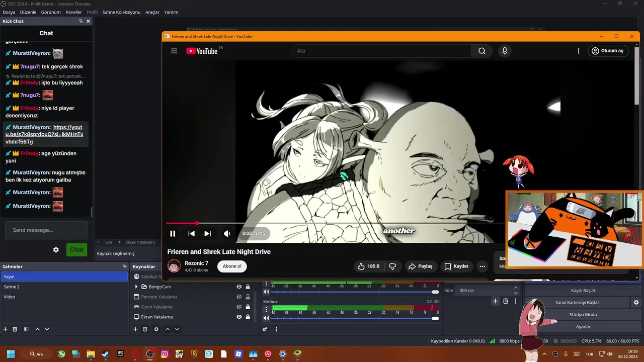Toggle lock on Oyun Yakalama source
Image resolution: width=644 pixels, height=362 pixels.
point(248,307)
